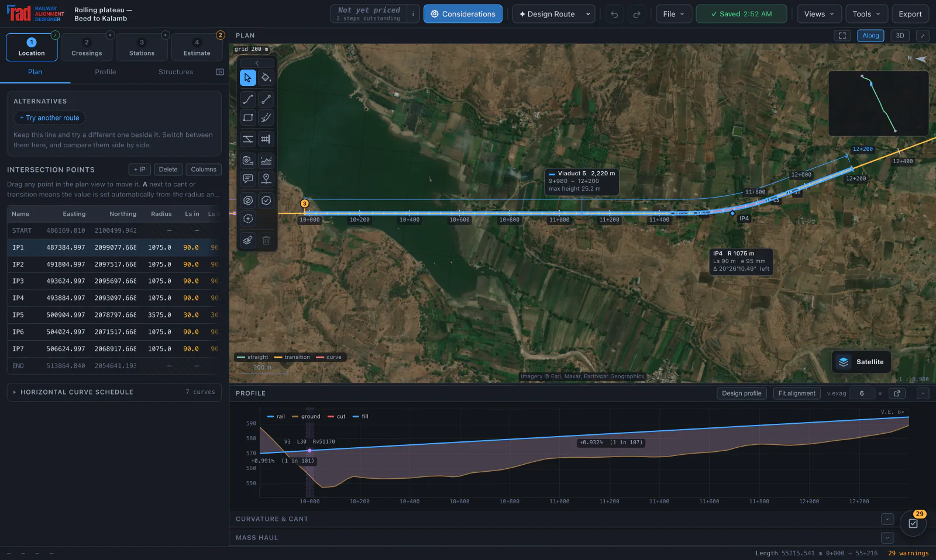Open the File dropdown menu
This screenshot has height=560, width=936.
[x=674, y=14]
